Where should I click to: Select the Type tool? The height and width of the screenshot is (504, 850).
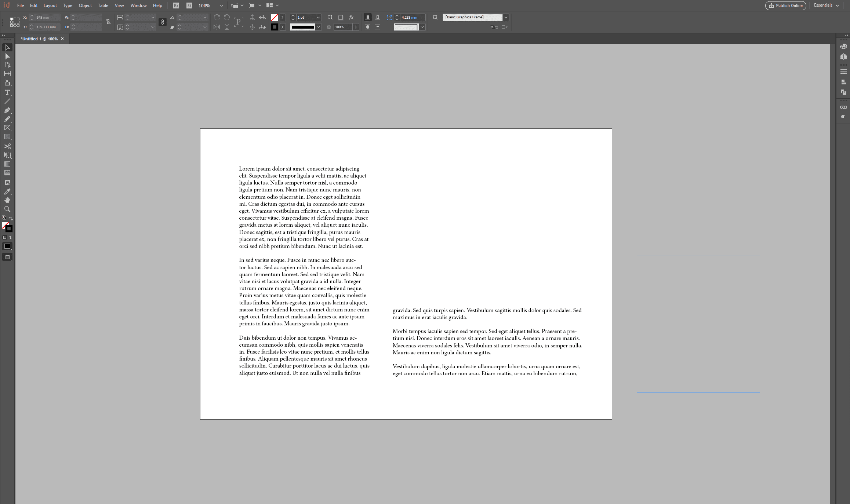click(7, 92)
